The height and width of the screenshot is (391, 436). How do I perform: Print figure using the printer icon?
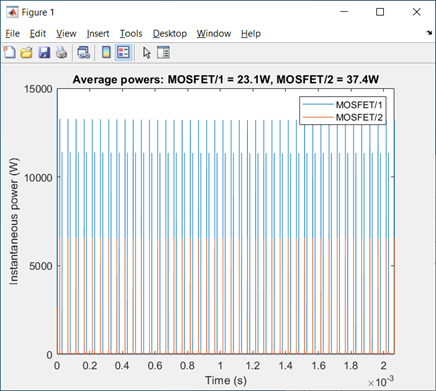[x=61, y=53]
